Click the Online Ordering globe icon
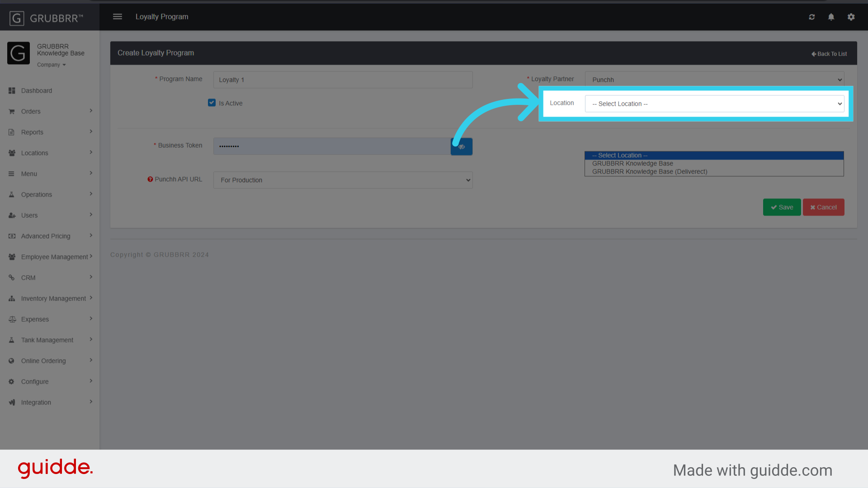 point(12,361)
